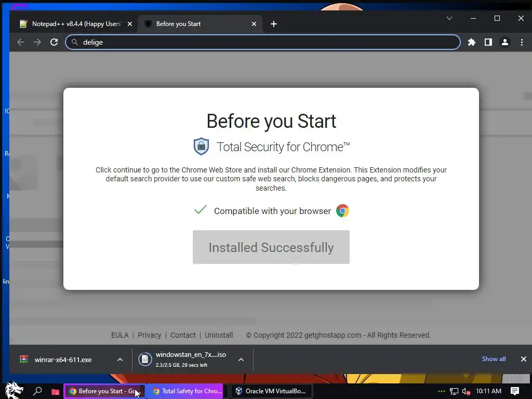Switch to Oracle VM VirtualBox taskbar window
Image resolution: width=532 pixels, height=399 pixels.
[271, 391]
